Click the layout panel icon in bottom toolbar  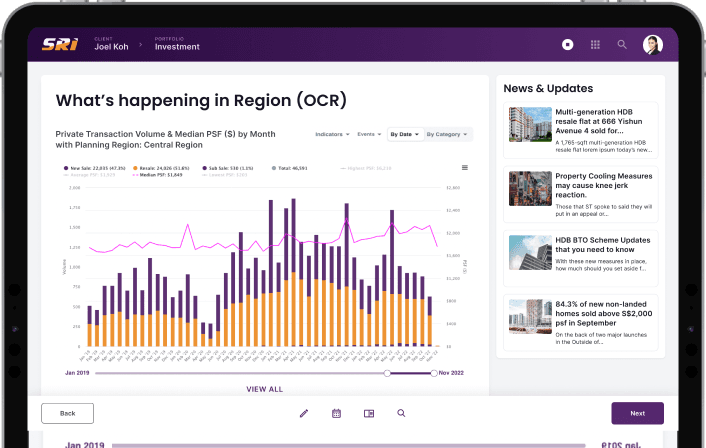369,413
